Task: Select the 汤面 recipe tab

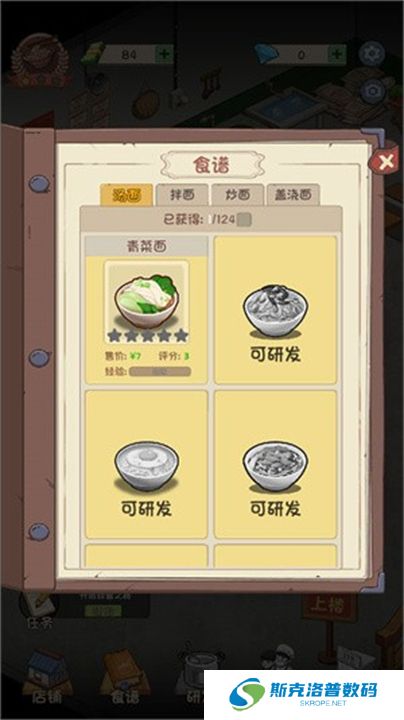Action: pyautogui.click(x=126, y=195)
